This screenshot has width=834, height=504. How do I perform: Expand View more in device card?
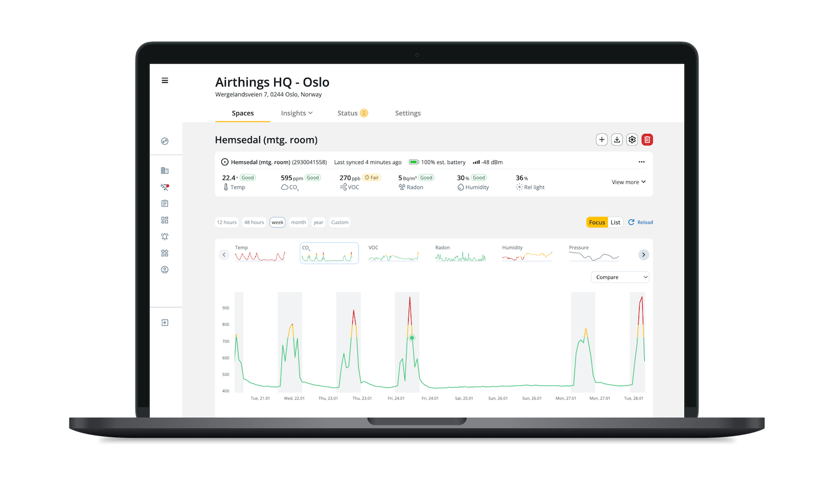pyautogui.click(x=628, y=182)
